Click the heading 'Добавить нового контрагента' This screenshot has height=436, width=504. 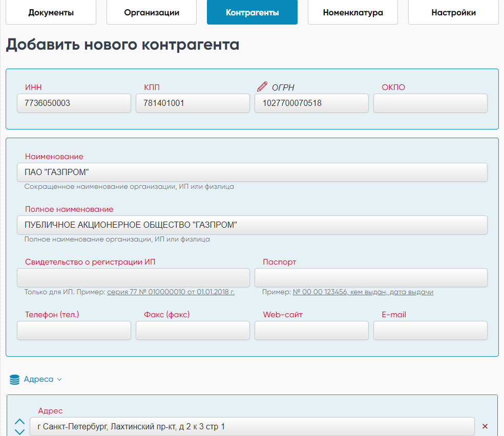122,45
